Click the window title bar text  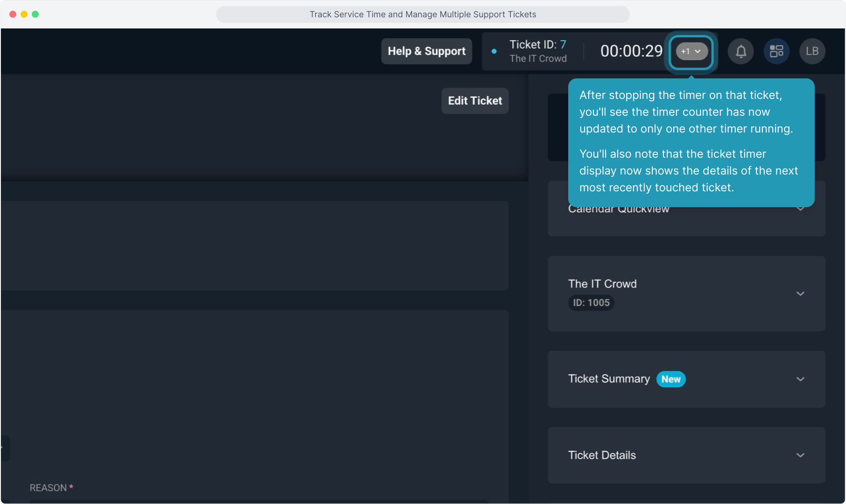click(x=423, y=14)
